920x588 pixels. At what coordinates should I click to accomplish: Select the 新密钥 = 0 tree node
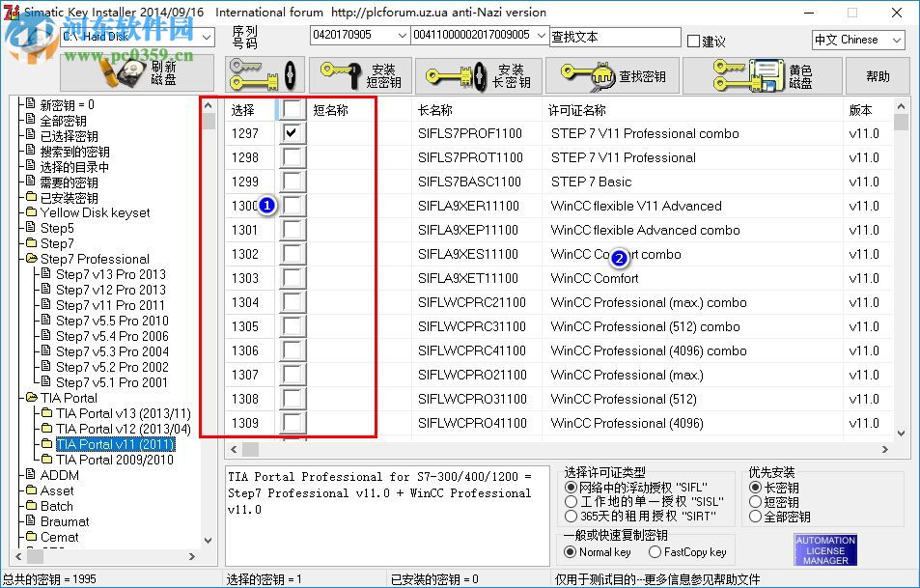[x=67, y=105]
